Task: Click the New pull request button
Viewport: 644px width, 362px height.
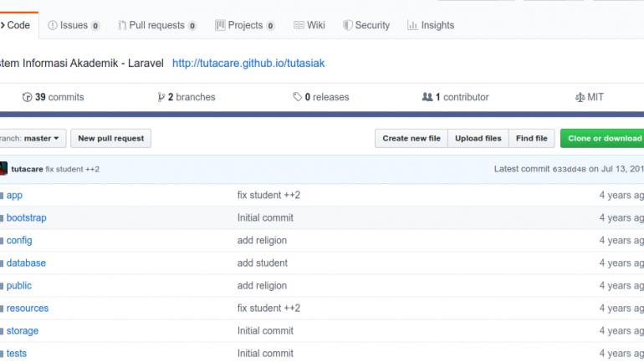Action: pos(111,138)
